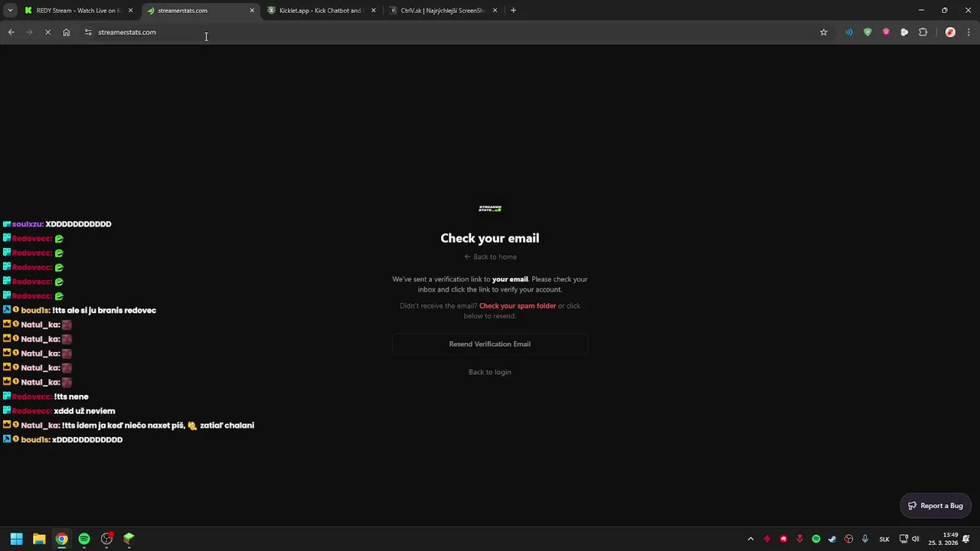
Task: Open Spotify from the taskbar
Action: pos(84,539)
